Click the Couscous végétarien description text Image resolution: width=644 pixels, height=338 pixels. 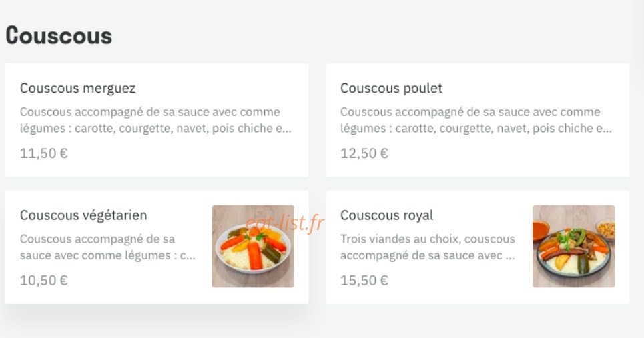107,247
